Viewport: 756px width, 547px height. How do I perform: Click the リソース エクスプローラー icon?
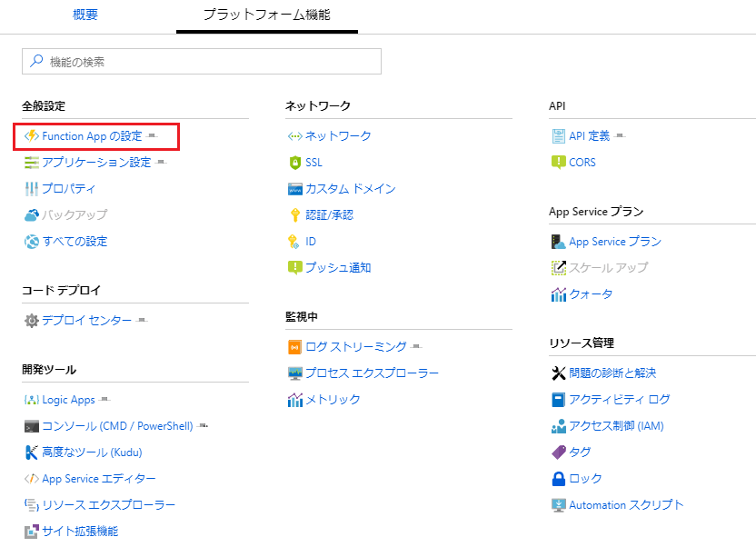(32, 505)
